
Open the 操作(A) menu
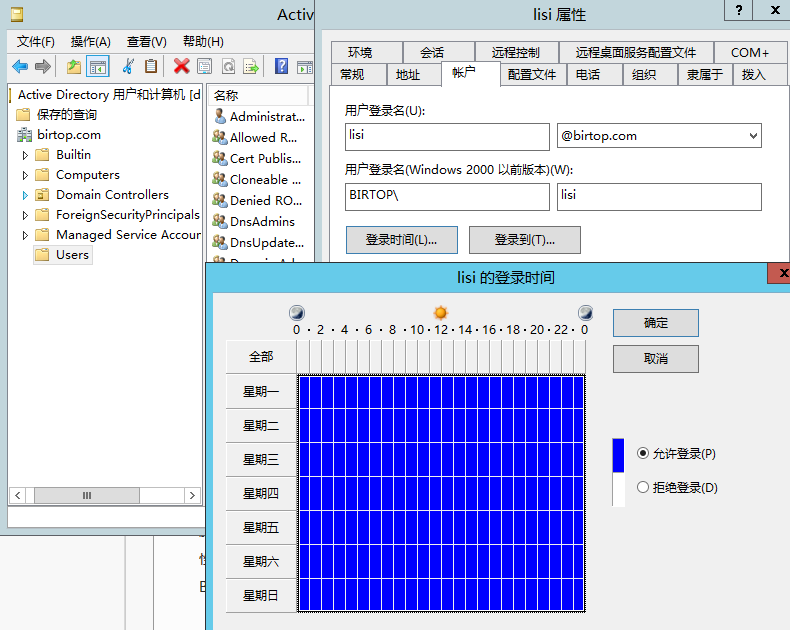click(x=91, y=42)
